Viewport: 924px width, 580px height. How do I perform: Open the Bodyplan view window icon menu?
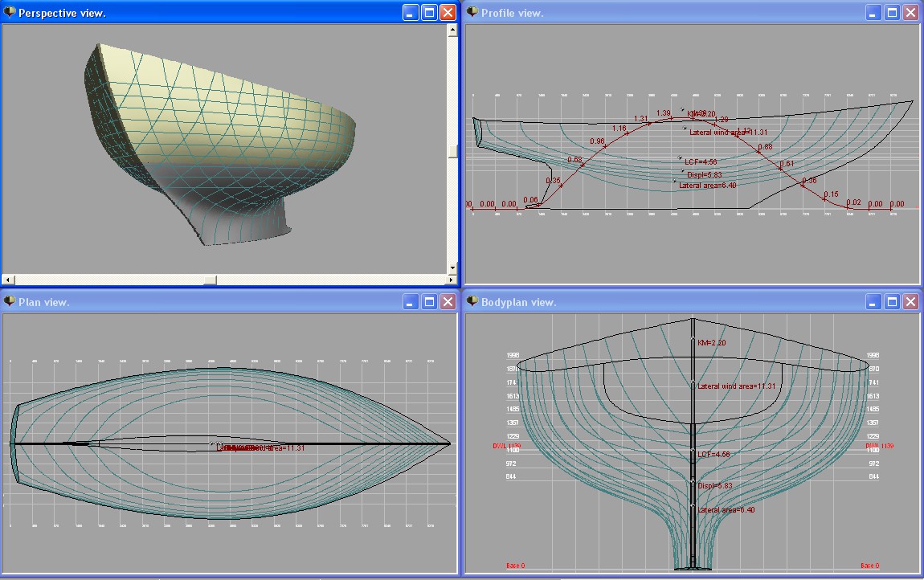[472, 302]
